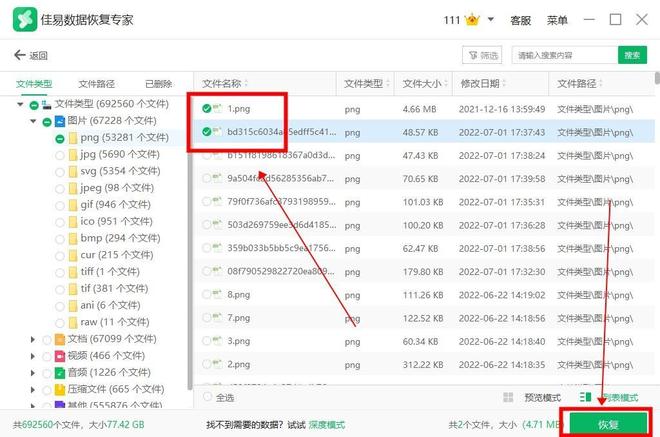Click the 文档 document category icon
This screenshot has width=660, height=437.
pos(60,339)
